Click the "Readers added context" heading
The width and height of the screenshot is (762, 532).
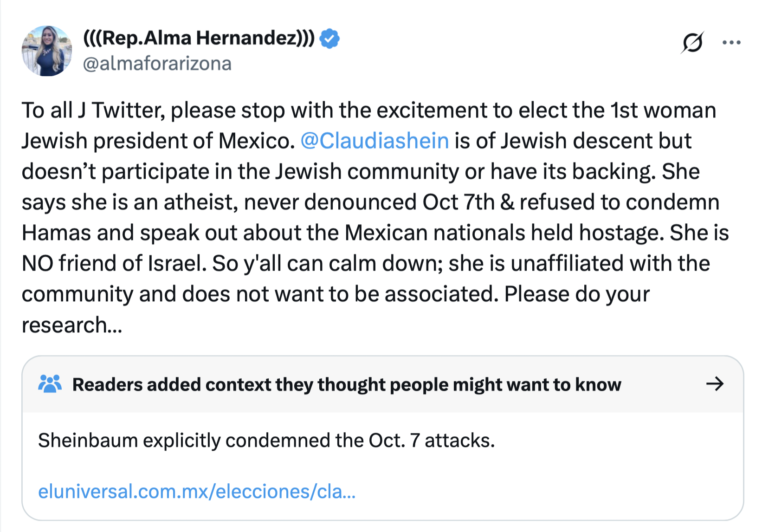click(x=346, y=384)
